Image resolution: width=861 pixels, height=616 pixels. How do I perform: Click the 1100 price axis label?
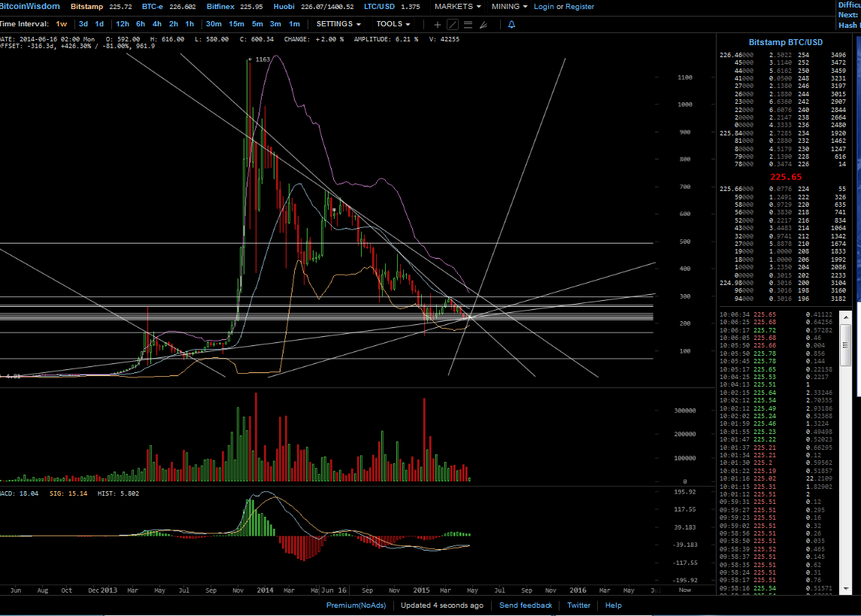click(x=685, y=77)
